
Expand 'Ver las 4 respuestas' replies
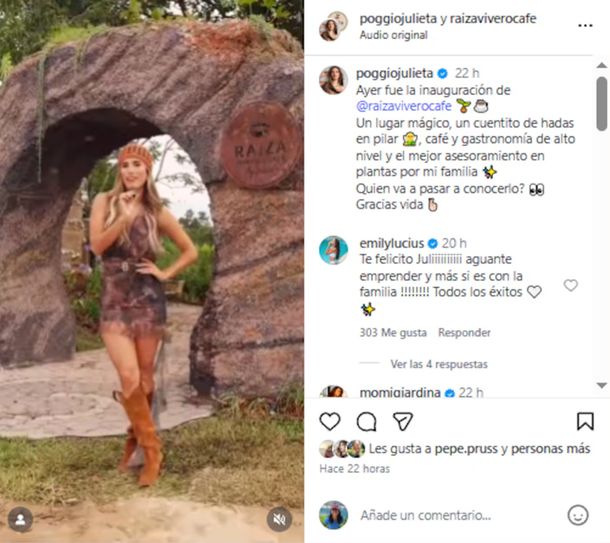pos(439,365)
